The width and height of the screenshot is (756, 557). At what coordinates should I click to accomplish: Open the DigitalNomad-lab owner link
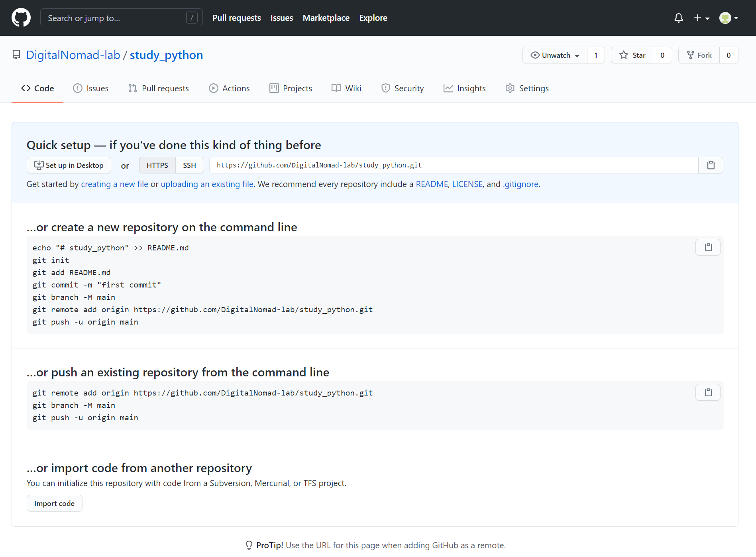[73, 55]
